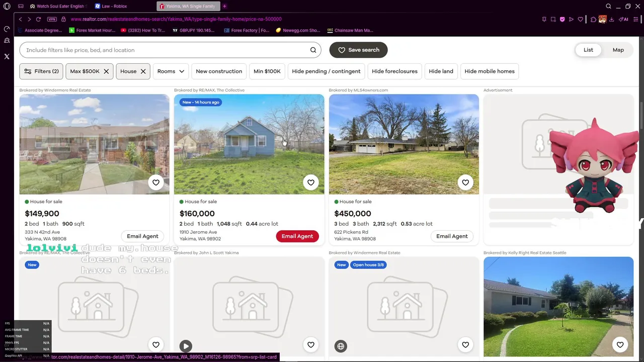Open the Forex Market Hours bookmark
Image resolution: width=644 pixels, height=362 pixels.
pos(92,30)
